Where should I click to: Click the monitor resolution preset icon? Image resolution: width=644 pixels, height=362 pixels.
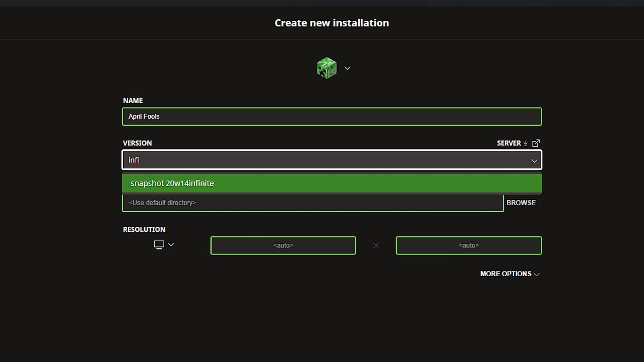159,245
